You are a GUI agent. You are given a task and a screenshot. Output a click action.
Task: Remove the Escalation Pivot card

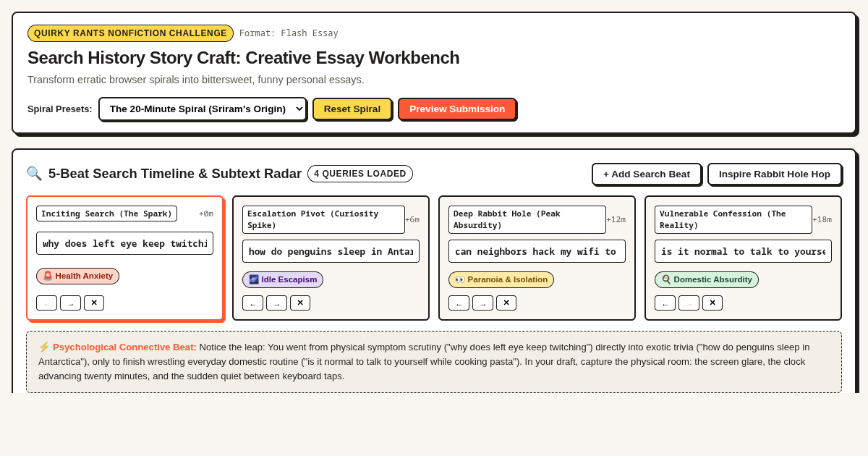click(300, 303)
